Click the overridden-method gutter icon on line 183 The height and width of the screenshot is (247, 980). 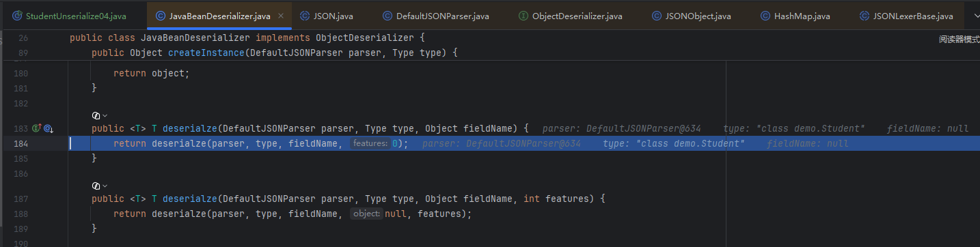(x=49, y=128)
